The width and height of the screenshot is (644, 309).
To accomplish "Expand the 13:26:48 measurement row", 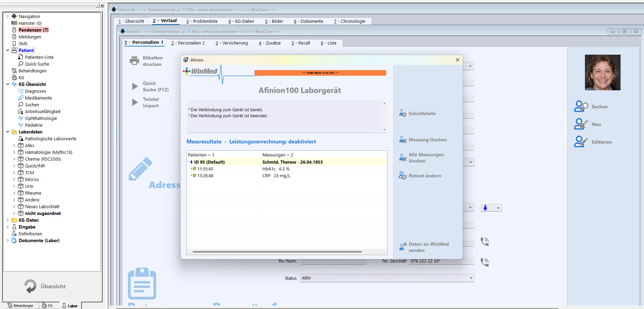I will (191, 176).
